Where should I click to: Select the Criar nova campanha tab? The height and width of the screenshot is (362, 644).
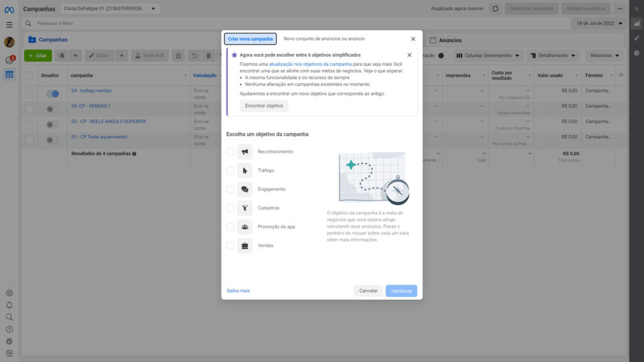click(x=250, y=39)
